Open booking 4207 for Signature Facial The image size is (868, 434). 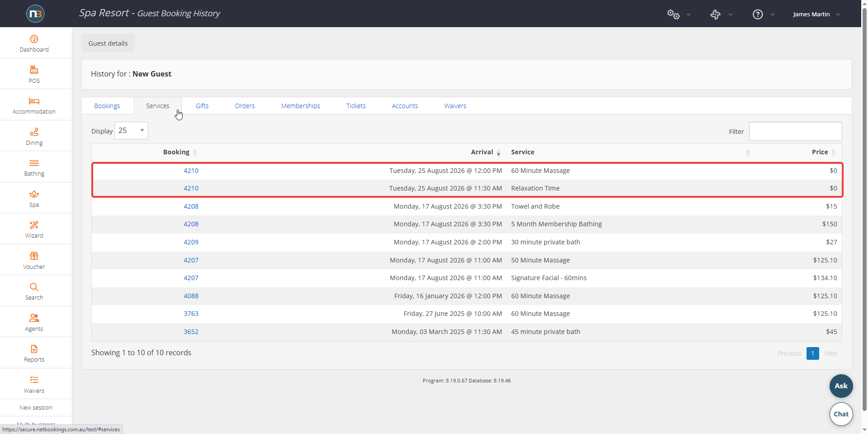point(191,278)
